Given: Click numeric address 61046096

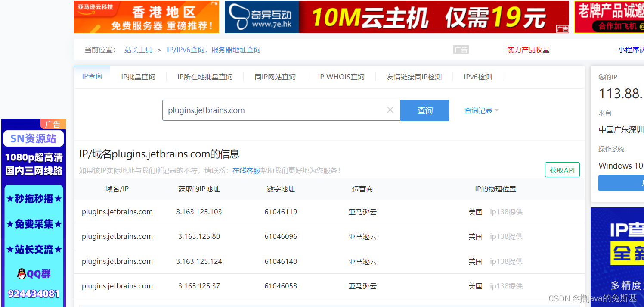Looking at the screenshot, I should (x=281, y=236).
